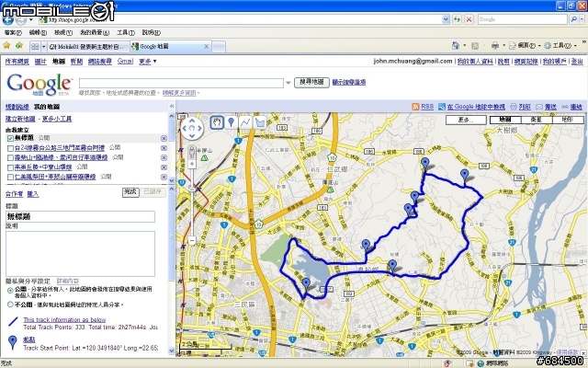Zoom in with the plus button
Image resolution: width=588 pixels, height=368 pixels.
192,164
